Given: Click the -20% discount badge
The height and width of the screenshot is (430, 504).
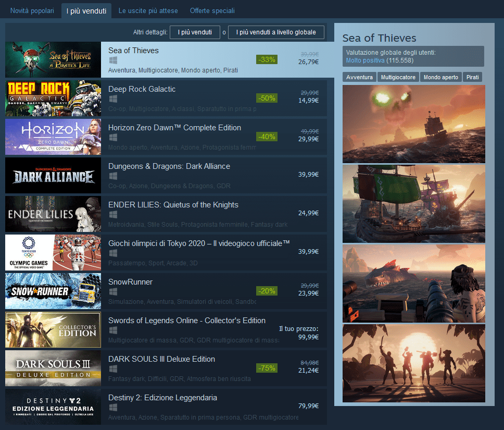Looking at the screenshot, I should click(267, 291).
